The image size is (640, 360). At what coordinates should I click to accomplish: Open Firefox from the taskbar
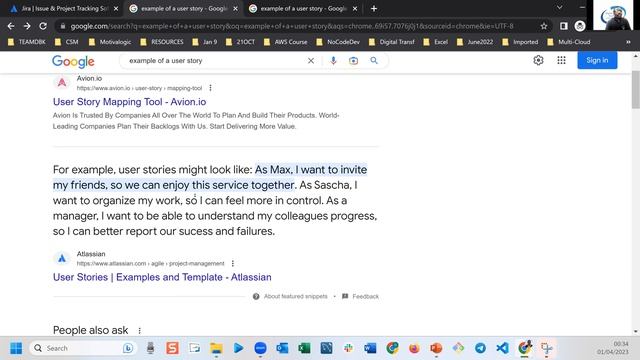coord(414,348)
